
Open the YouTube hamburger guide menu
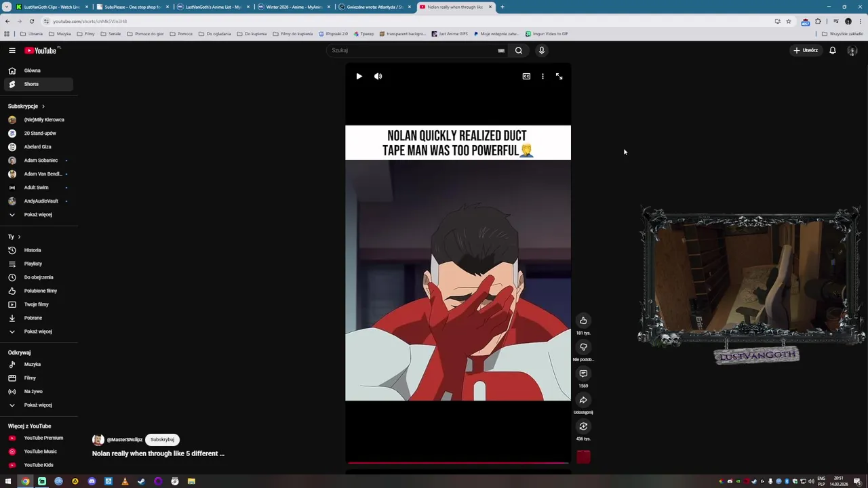click(12, 50)
